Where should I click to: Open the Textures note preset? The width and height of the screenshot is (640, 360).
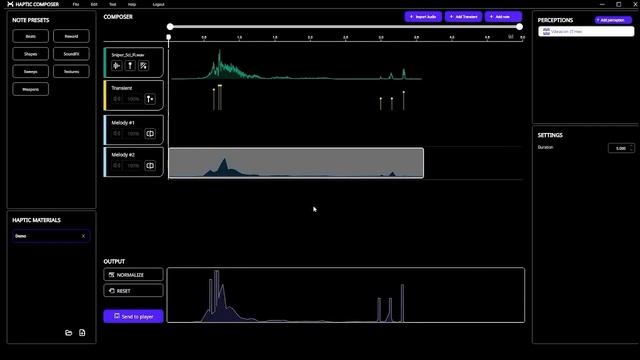click(71, 71)
